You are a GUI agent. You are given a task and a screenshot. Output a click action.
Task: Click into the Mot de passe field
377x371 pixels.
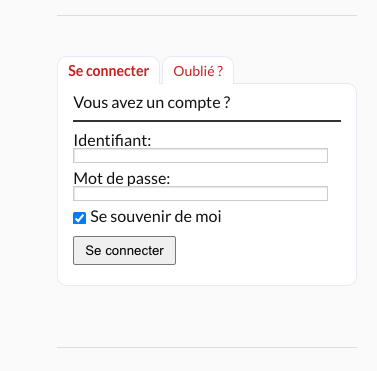200,194
